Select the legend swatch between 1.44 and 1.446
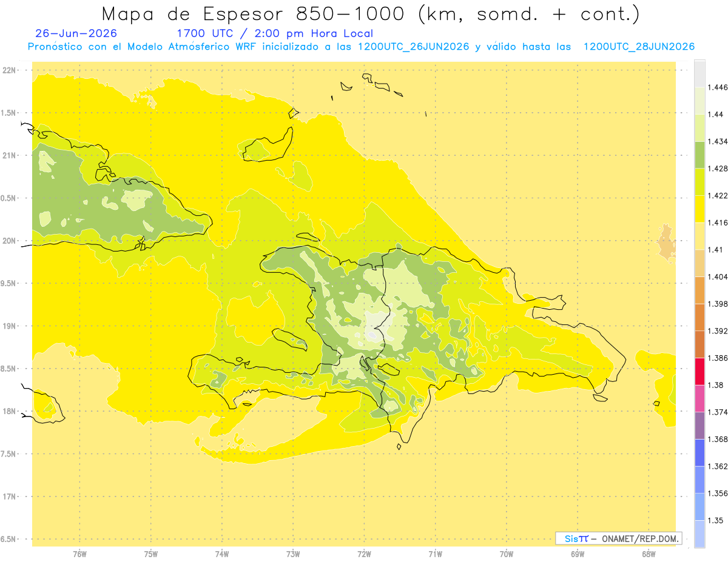Screen dimensions: 728x562 click(x=699, y=101)
